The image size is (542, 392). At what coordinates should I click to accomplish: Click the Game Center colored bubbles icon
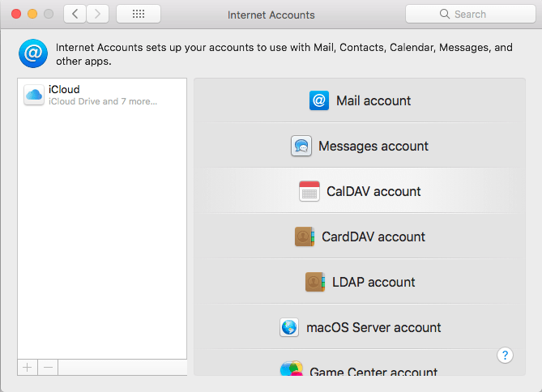[292, 369]
